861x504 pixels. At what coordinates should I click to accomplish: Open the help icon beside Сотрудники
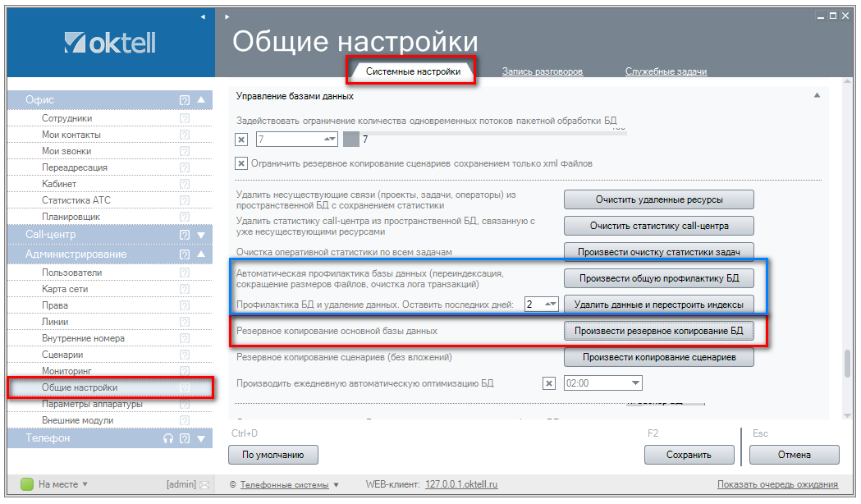185,118
